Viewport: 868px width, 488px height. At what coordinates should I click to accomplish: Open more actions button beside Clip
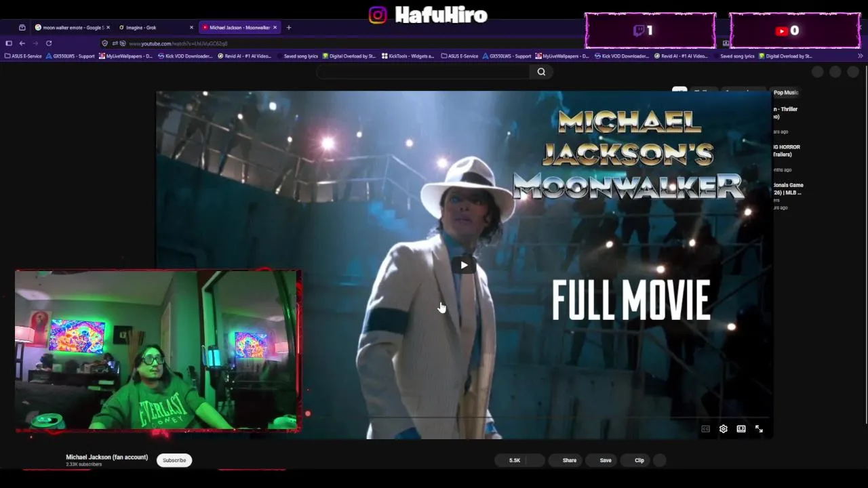[x=660, y=460]
